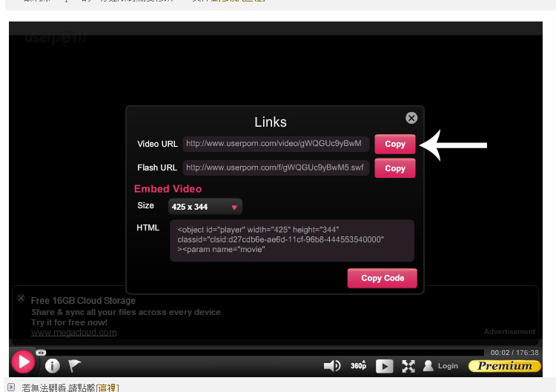Click the Copy Code button
The image size is (556, 392).
382,278
